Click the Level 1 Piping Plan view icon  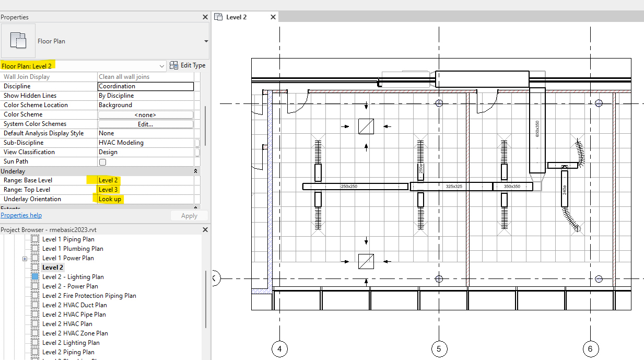(x=34, y=239)
